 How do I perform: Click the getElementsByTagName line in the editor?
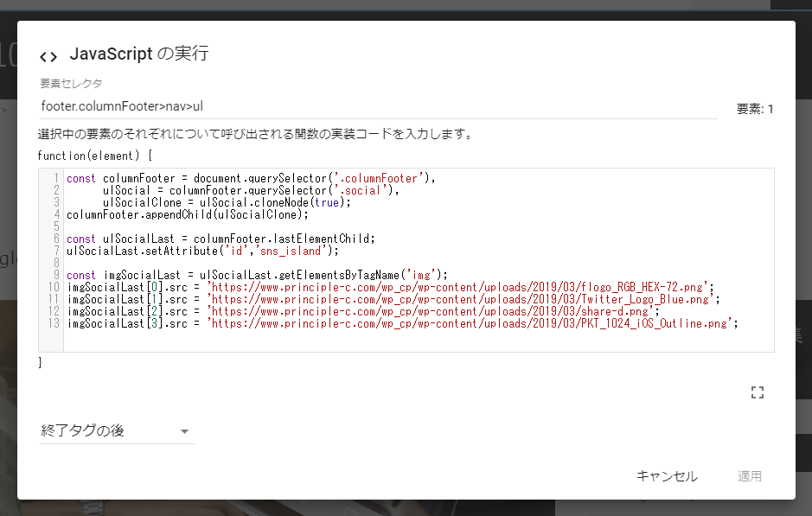pyautogui.click(x=257, y=275)
